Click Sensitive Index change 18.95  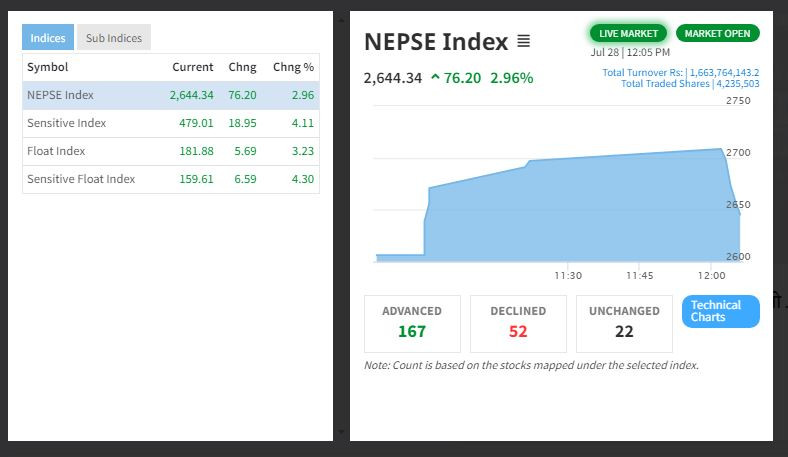tap(242, 123)
